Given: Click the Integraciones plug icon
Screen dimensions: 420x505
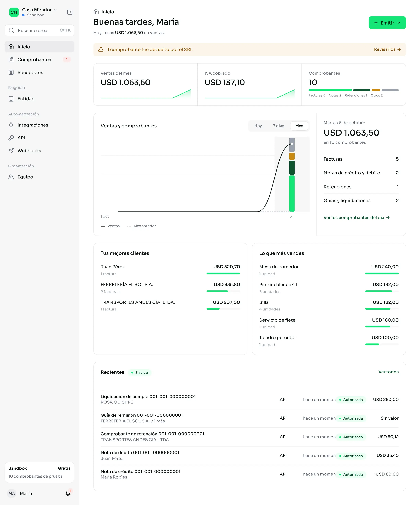Looking at the screenshot, I should click(11, 125).
